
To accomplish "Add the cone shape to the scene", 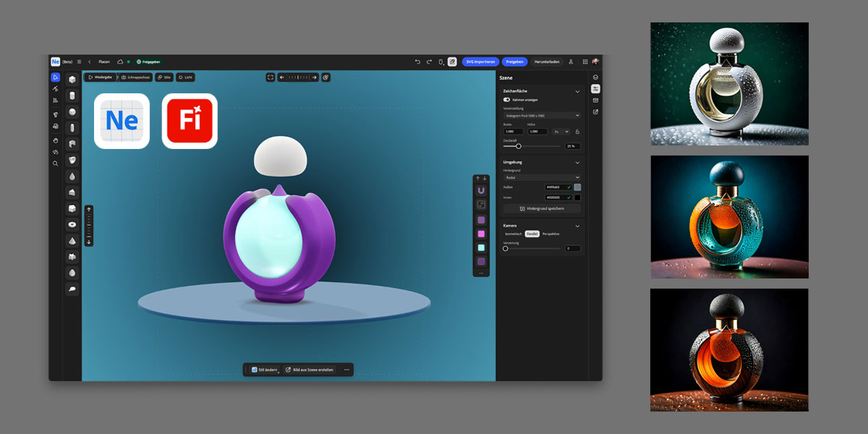I will tap(72, 240).
